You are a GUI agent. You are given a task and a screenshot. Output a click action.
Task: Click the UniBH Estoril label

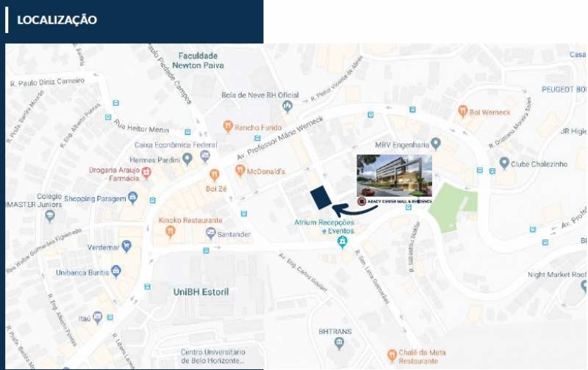[201, 292]
